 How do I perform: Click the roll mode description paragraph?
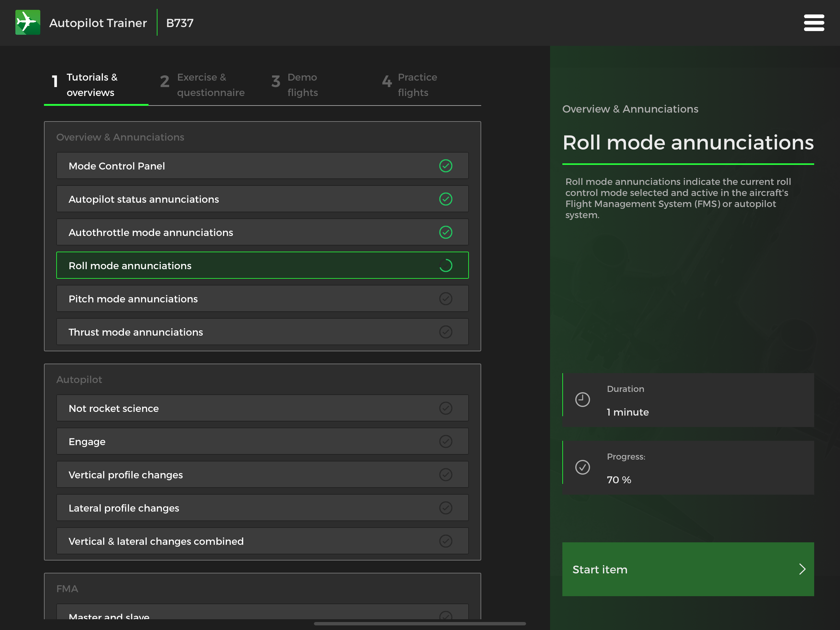point(678,198)
